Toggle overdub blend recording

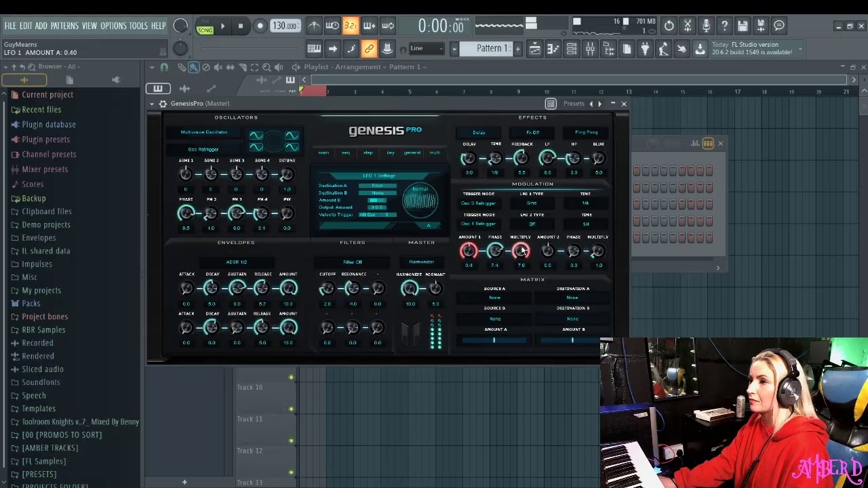click(x=369, y=26)
